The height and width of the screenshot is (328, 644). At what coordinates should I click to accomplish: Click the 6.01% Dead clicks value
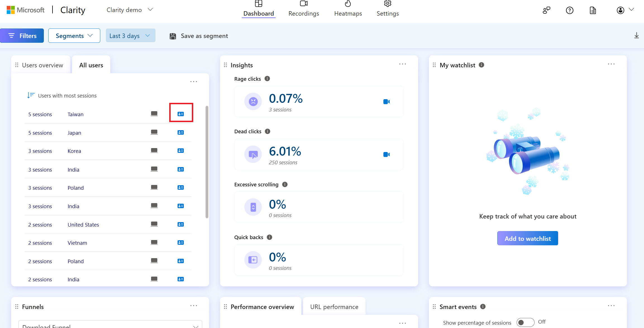coord(285,151)
